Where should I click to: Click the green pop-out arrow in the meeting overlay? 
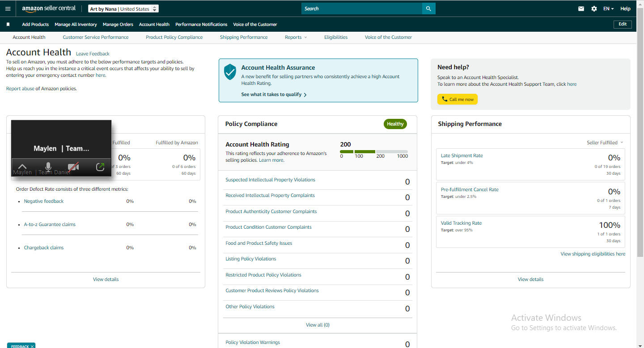(x=100, y=167)
